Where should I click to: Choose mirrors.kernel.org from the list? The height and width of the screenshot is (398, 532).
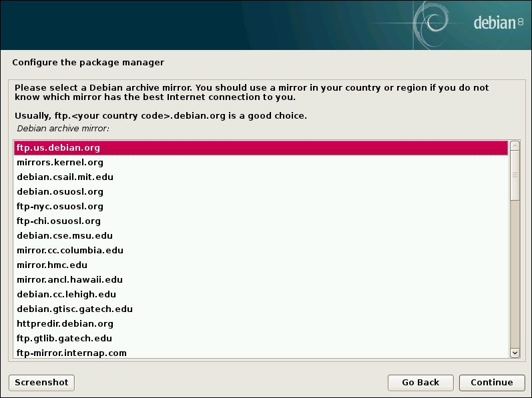[261, 163]
